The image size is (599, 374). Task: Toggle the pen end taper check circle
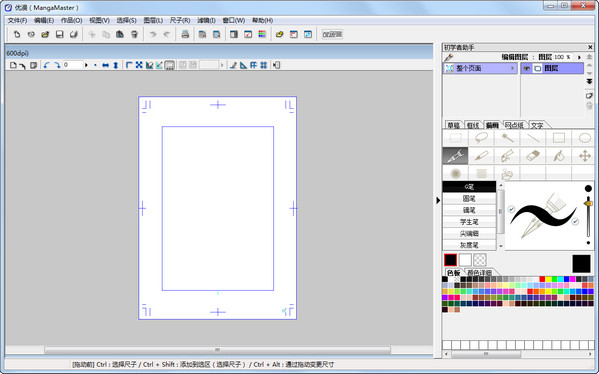coord(575,221)
